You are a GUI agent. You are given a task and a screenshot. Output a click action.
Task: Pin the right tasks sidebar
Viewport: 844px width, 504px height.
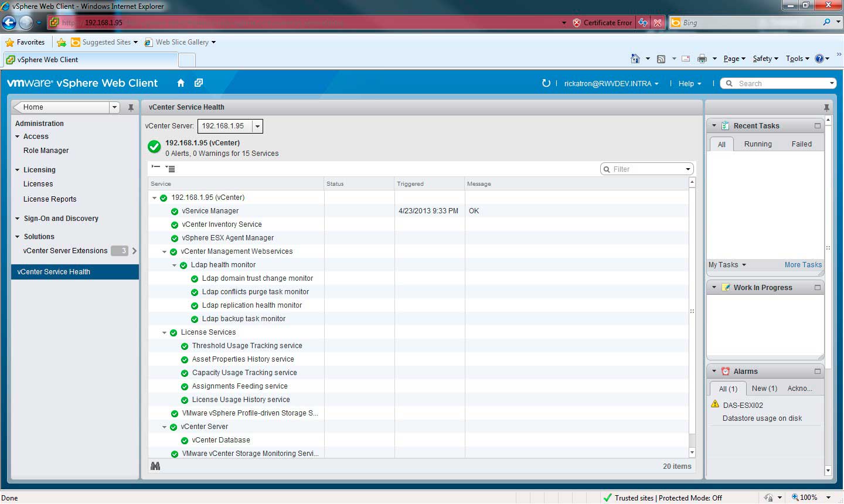click(826, 107)
